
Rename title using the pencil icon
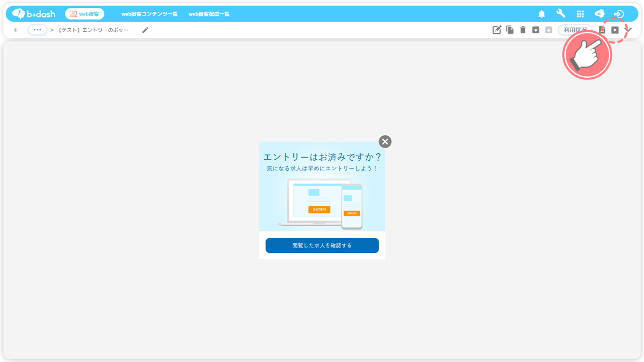[x=145, y=30]
